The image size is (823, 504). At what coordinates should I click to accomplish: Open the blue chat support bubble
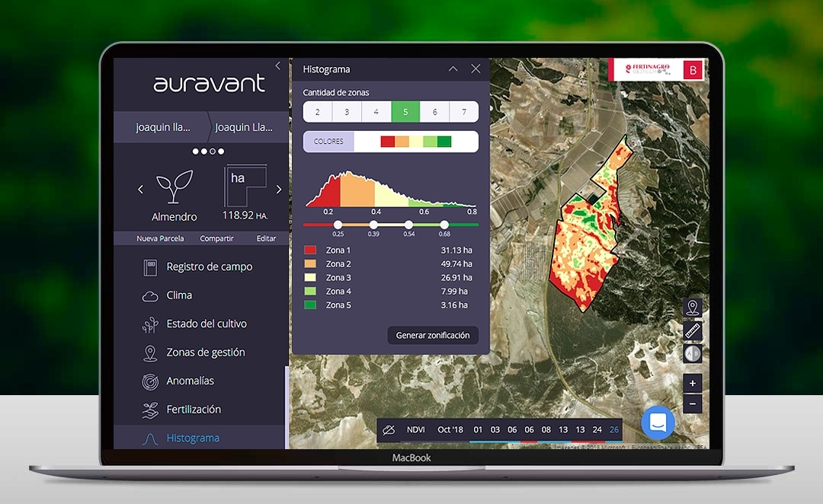pyautogui.click(x=658, y=423)
